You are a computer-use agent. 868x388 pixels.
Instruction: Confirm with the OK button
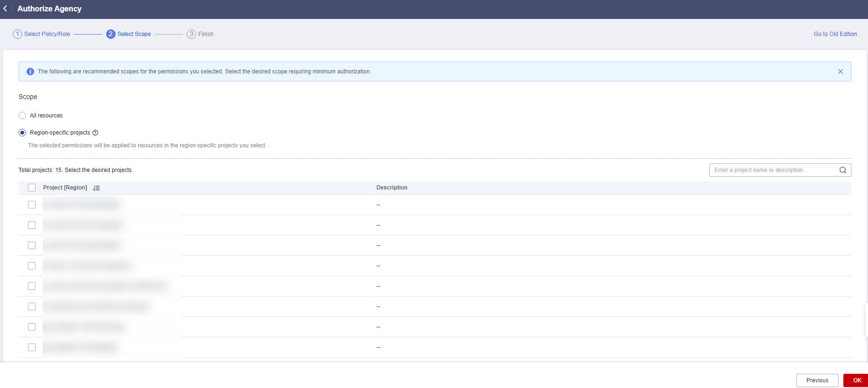(857, 380)
